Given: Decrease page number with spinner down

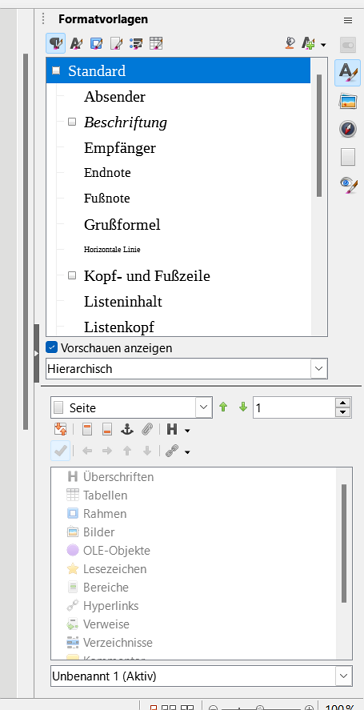Looking at the screenshot, I should pyautogui.click(x=343, y=413).
